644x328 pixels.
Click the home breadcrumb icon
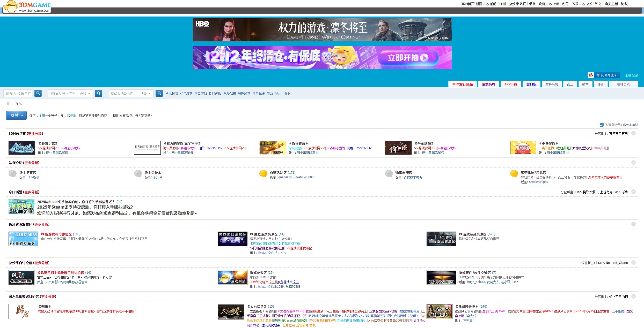click(8, 103)
